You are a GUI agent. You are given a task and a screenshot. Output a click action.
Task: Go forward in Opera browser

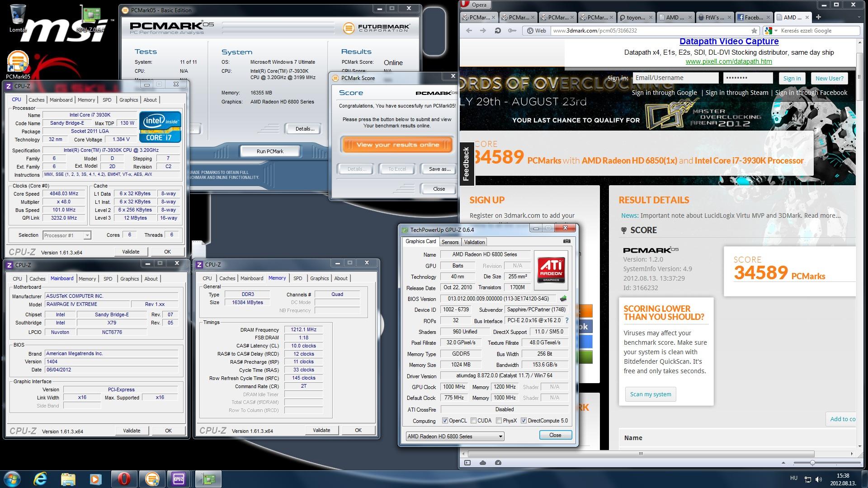(483, 31)
